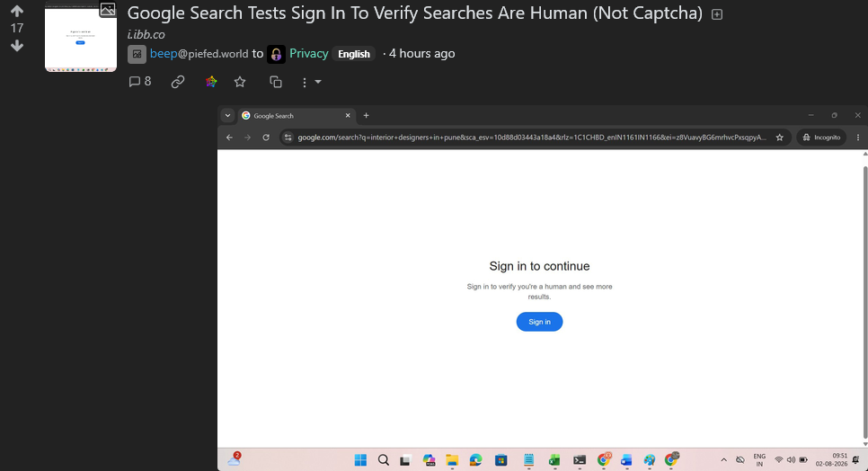The width and height of the screenshot is (868, 471).
Task: Close the Google Search tab
Action: pyautogui.click(x=348, y=116)
